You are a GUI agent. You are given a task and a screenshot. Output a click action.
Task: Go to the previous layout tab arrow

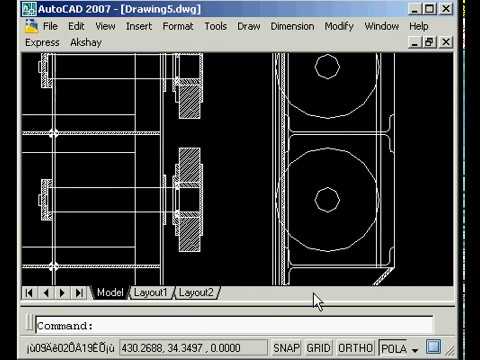(x=46, y=293)
